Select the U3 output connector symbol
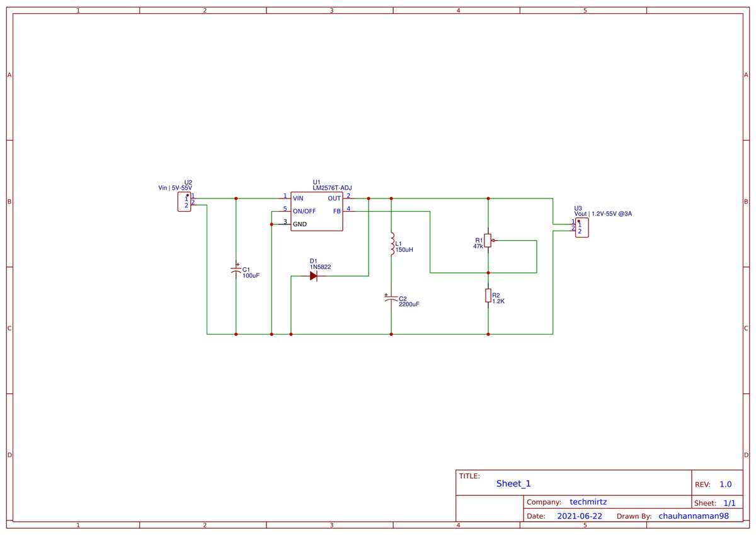756x535 pixels. point(582,227)
